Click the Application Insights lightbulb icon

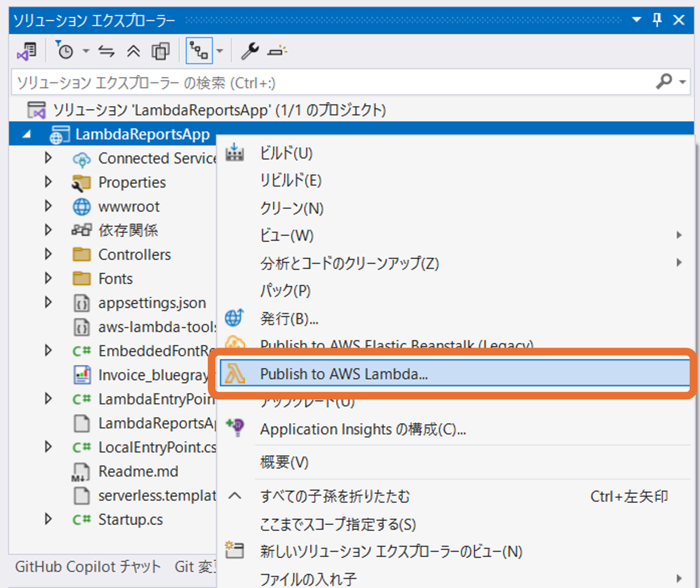coord(235,427)
